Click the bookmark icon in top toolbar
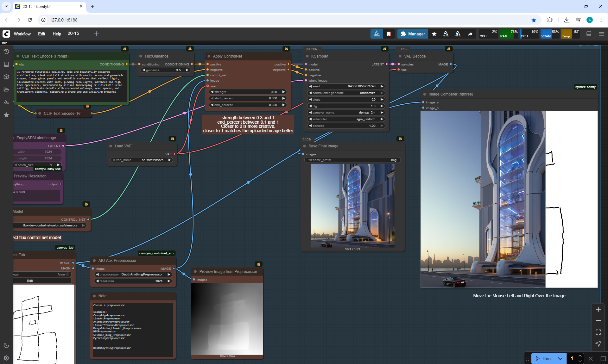The image size is (608, 364). click(389, 34)
